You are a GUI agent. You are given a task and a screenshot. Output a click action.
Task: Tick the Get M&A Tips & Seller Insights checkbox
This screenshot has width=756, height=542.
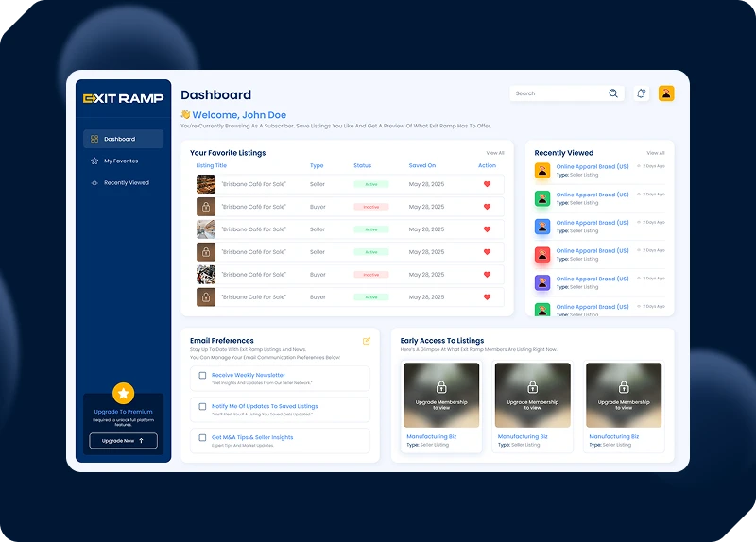click(202, 438)
